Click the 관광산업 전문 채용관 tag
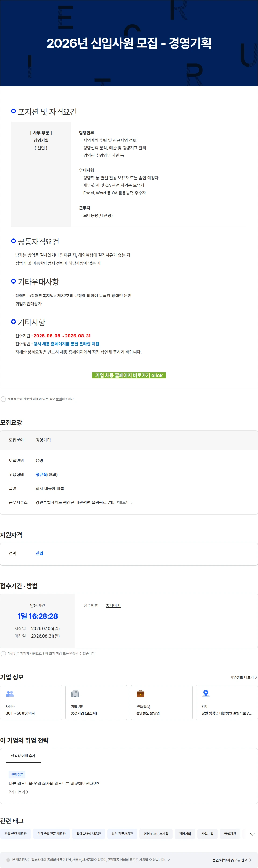The height and width of the screenshot is (868, 258). (51, 834)
